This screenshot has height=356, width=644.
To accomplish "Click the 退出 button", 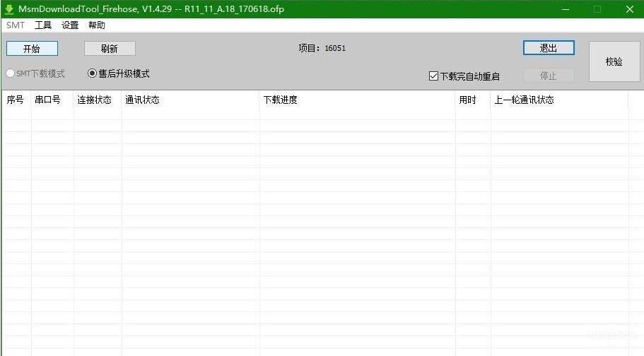I will tap(549, 48).
